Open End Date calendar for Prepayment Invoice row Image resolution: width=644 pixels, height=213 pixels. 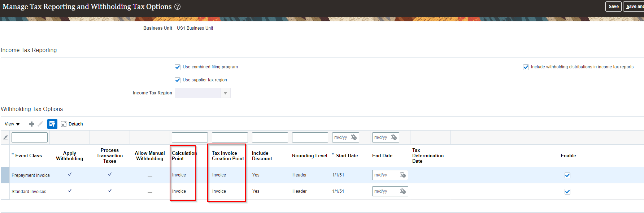[x=403, y=175]
